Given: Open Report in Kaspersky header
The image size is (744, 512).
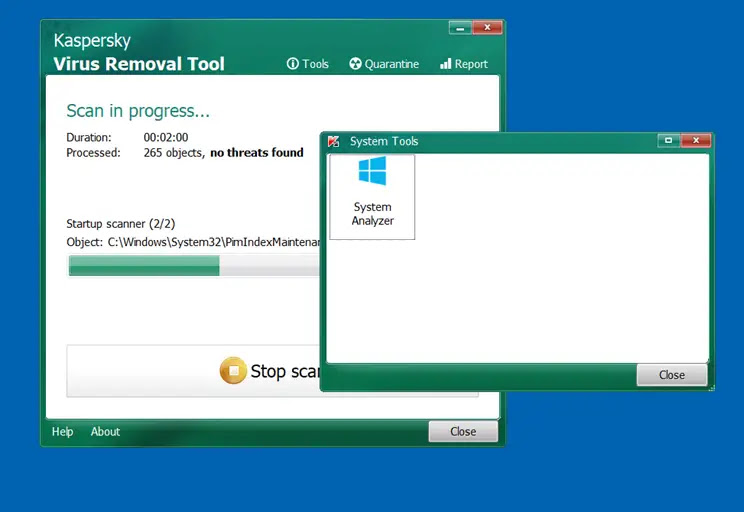Looking at the screenshot, I should (x=464, y=64).
